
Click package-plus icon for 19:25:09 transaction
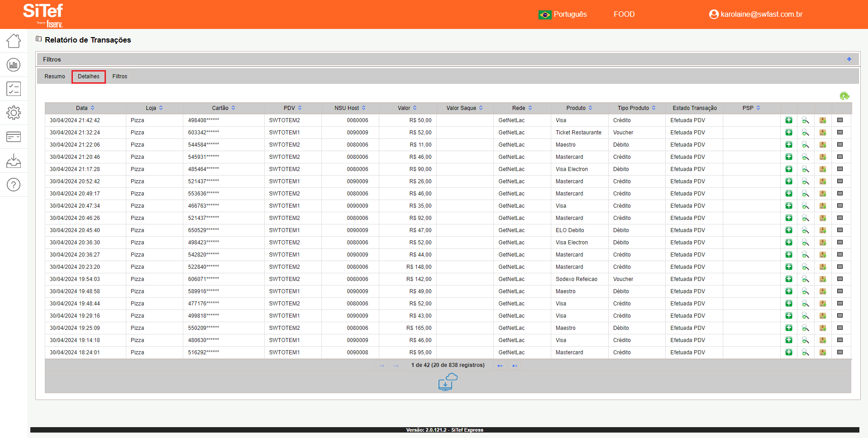pos(823,328)
